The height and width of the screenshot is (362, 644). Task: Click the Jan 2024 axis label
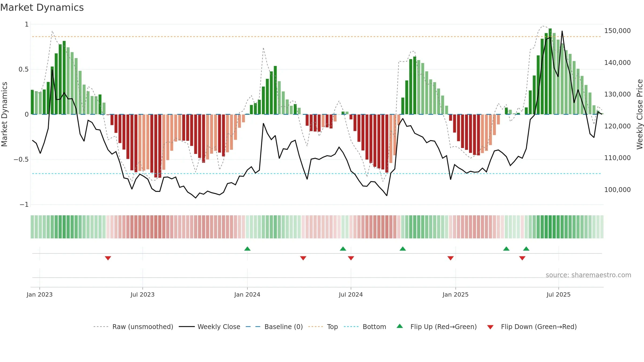(247, 294)
